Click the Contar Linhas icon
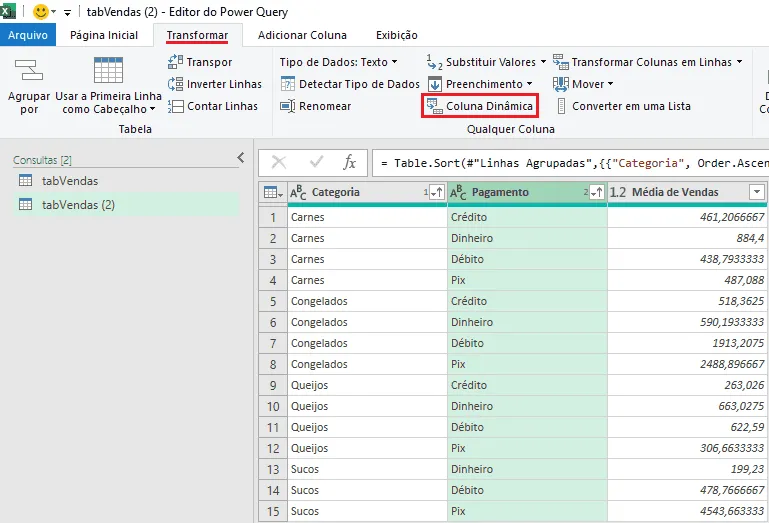 pos(175,106)
